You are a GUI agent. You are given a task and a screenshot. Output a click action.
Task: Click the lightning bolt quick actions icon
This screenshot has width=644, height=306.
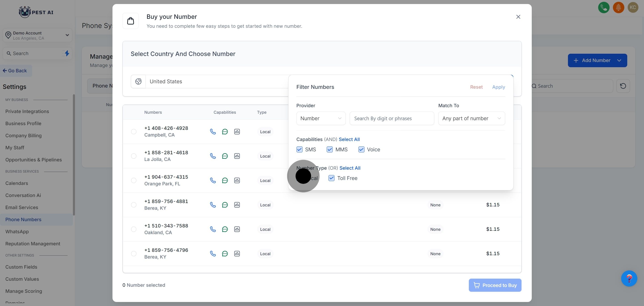67,53
